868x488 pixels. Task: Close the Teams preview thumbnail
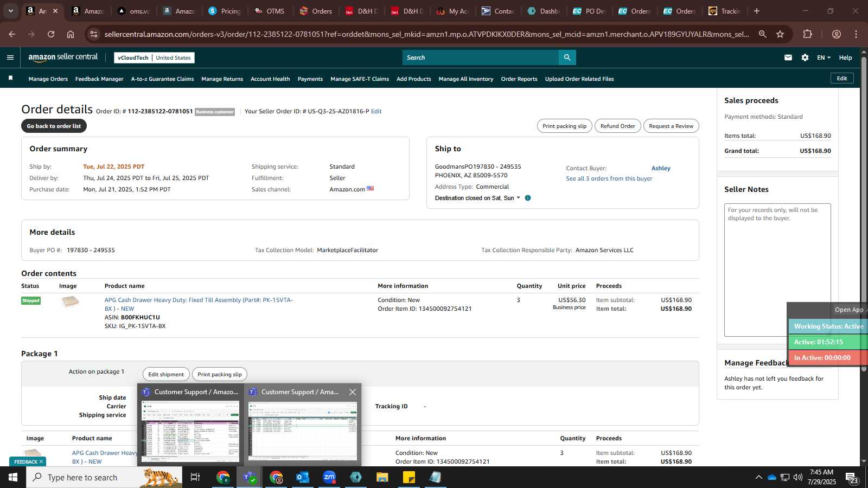(x=353, y=392)
